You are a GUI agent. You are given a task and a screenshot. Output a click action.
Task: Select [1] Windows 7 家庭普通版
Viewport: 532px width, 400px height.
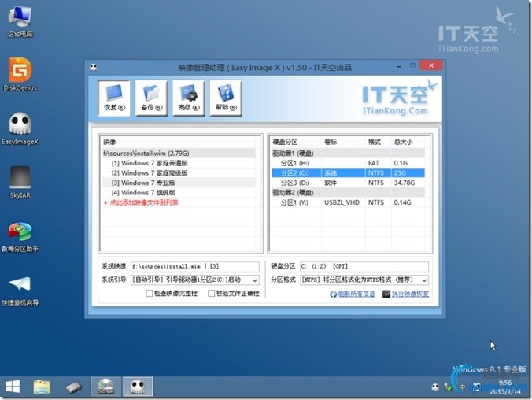[x=179, y=163]
